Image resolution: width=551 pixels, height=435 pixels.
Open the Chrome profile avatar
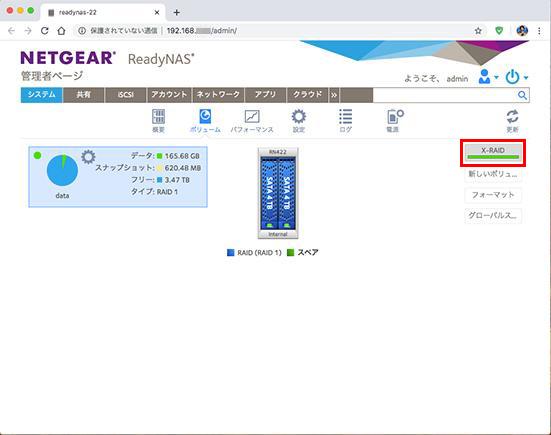point(522,31)
